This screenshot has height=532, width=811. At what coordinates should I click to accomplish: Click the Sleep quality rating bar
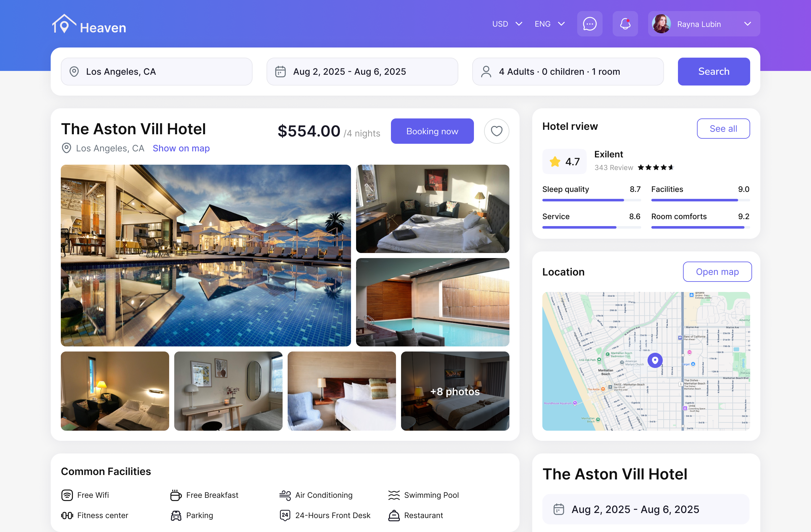click(591, 200)
